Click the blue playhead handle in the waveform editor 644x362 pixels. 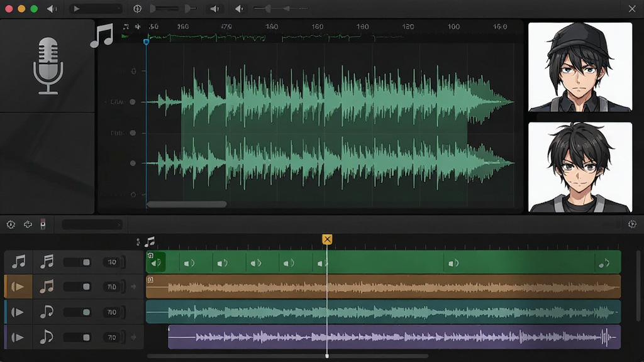[146, 41]
